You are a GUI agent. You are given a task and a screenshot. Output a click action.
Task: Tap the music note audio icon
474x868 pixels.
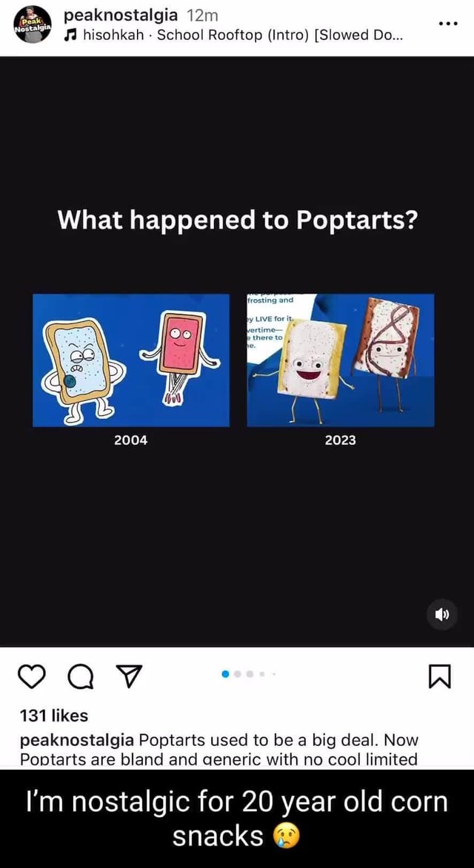click(70, 36)
